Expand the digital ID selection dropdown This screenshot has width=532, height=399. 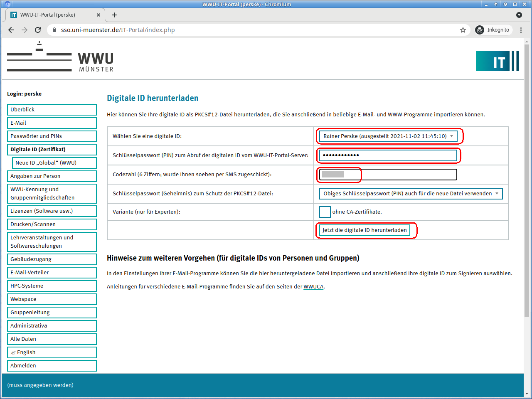pos(388,136)
